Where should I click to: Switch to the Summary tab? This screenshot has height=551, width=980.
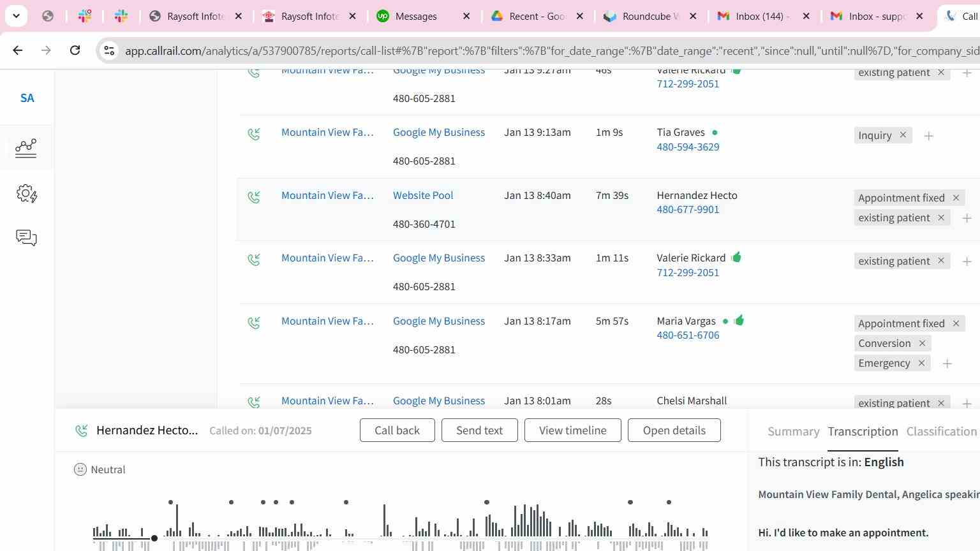pos(793,432)
